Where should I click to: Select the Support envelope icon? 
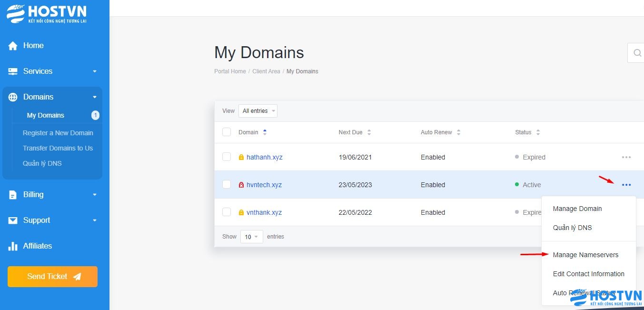(x=13, y=220)
